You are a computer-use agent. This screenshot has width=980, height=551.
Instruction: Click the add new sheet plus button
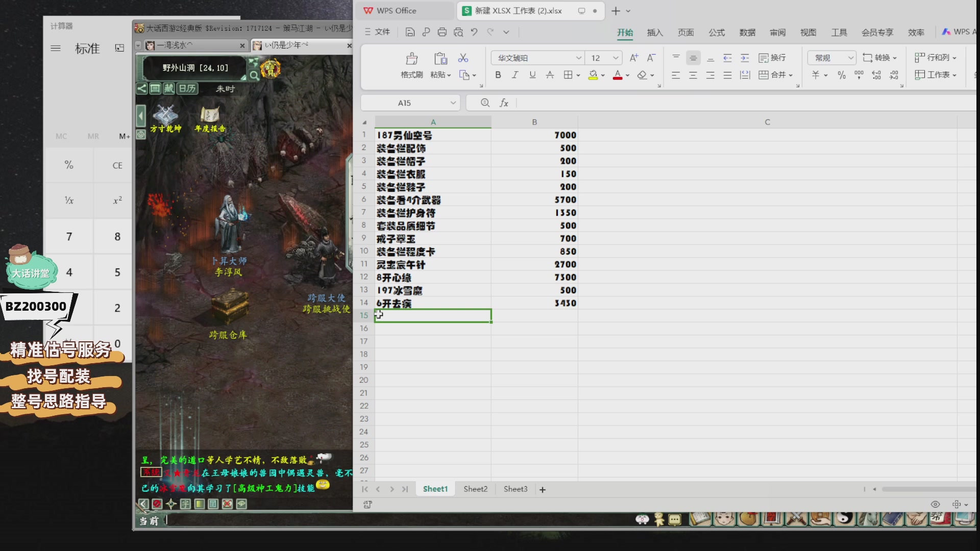point(543,489)
